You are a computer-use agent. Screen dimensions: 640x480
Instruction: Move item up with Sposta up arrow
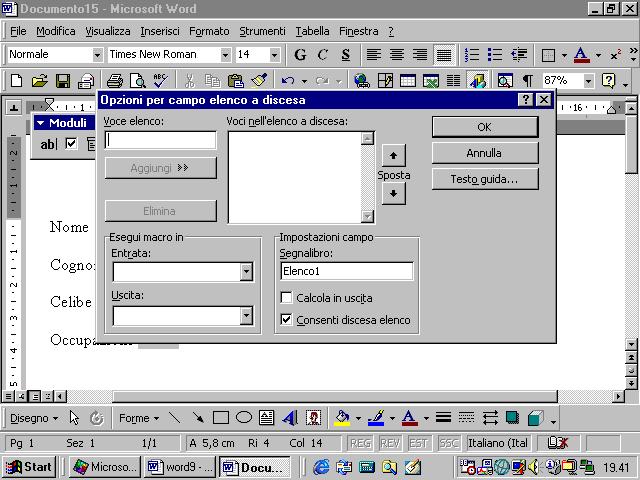pos(393,156)
